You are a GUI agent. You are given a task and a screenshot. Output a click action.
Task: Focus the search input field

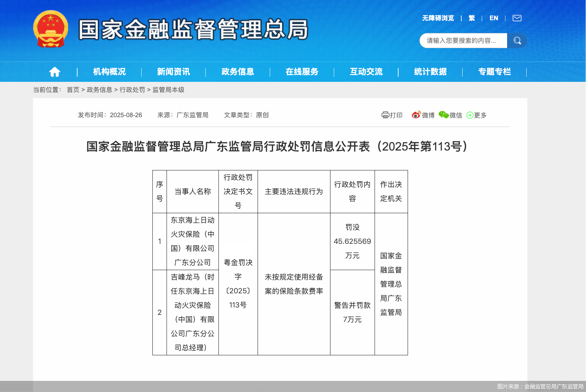coord(464,41)
